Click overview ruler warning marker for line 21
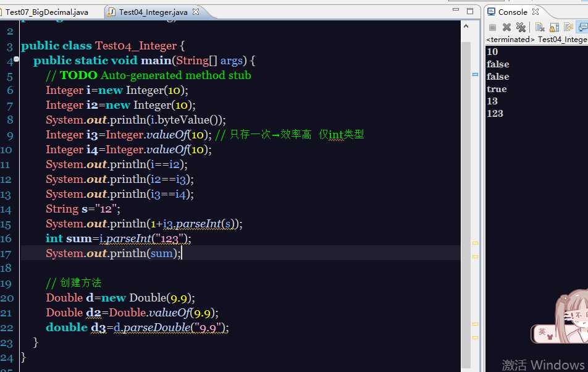 coord(475,324)
